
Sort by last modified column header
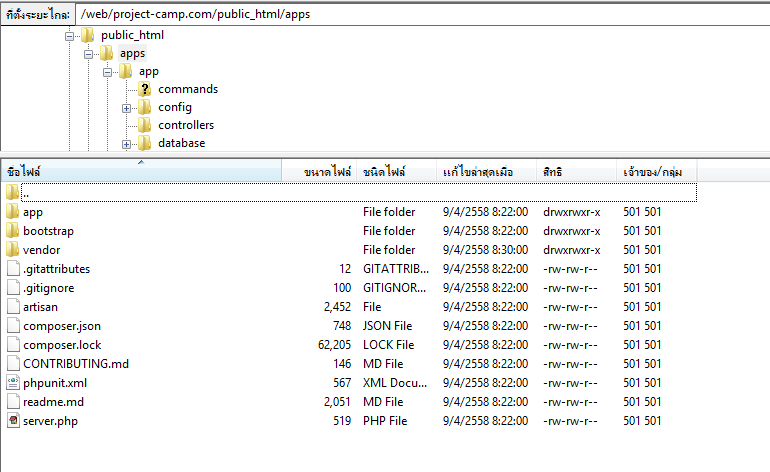tap(487, 171)
